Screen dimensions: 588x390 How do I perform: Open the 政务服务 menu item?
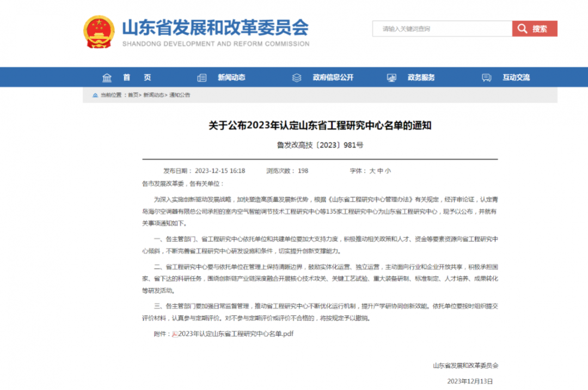421,77
